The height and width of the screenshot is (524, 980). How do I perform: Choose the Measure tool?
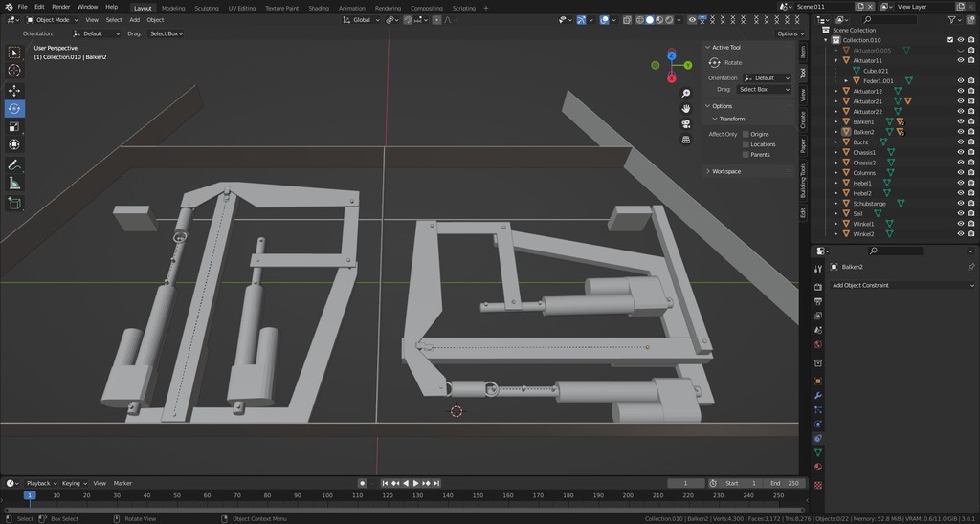[x=14, y=183]
